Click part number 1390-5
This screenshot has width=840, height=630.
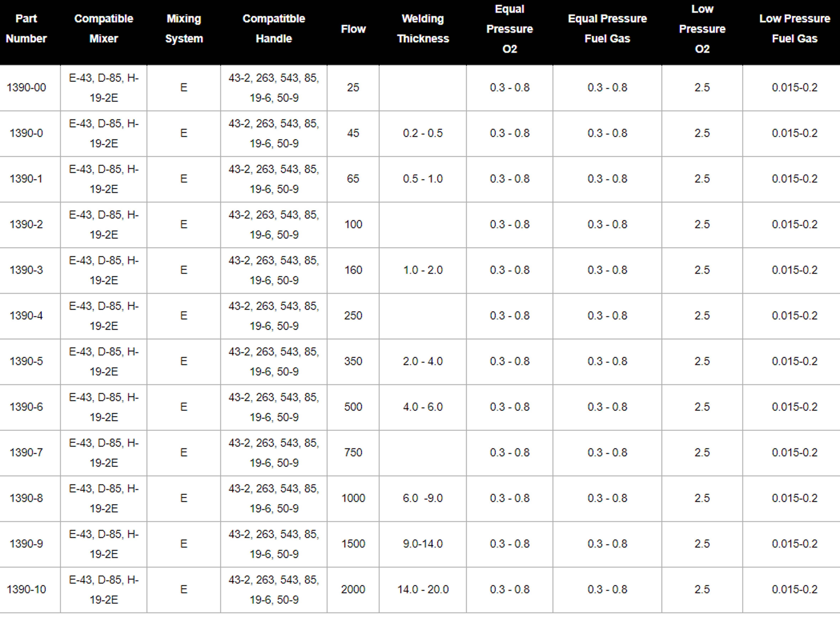tap(26, 361)
